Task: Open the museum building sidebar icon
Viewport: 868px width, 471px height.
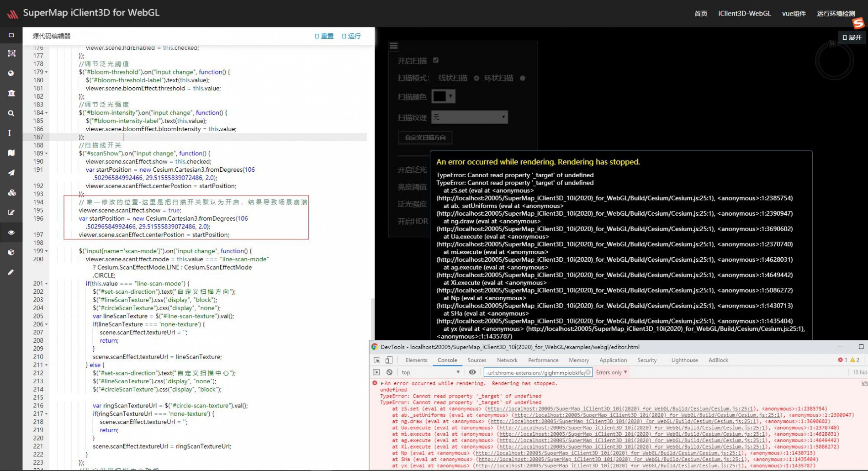Action: [11, 93]
